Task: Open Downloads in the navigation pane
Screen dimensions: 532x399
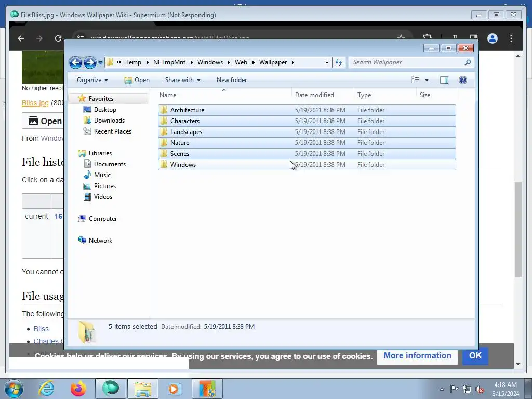Action: click(x=109, y=121)
